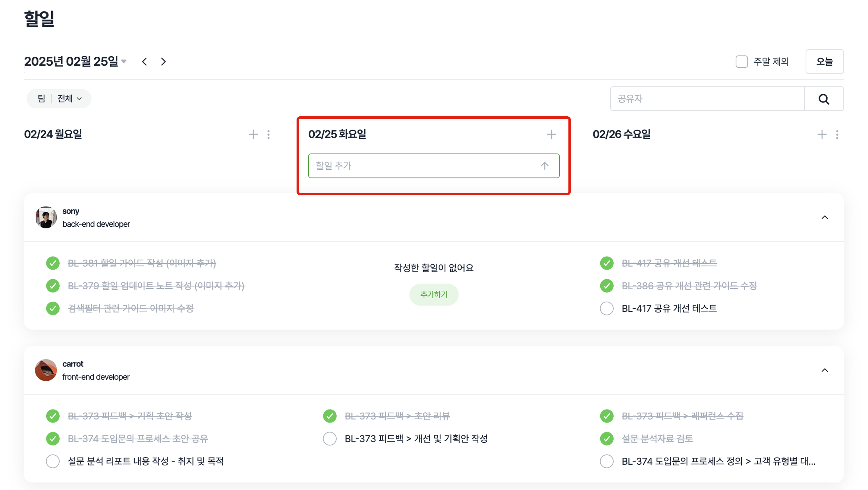Image resolution: width=868 pixels, height=490 pixels.
Task: Click the magnifier search icon for 공유자
Action: point(823,99)
